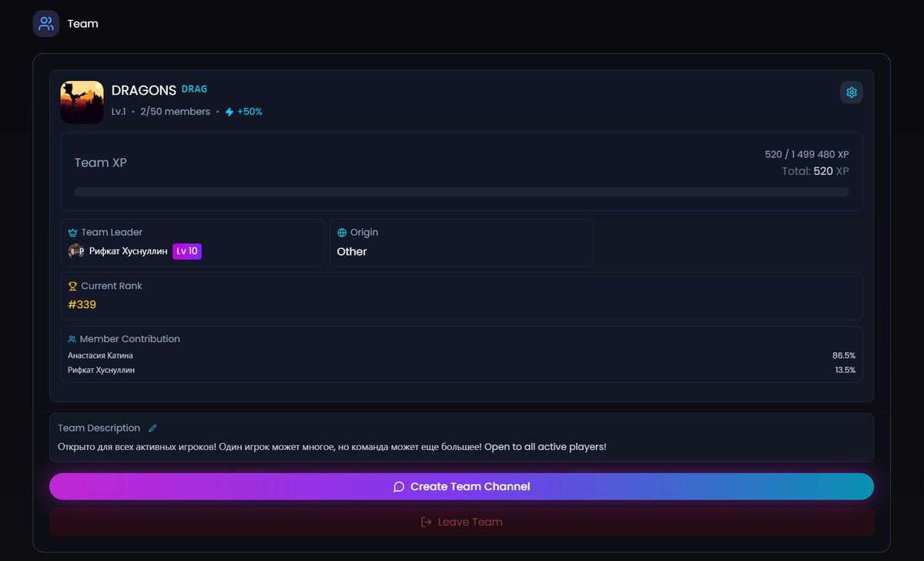
Task: Click the members icon by Member Contribution
Action: point(72,339)
